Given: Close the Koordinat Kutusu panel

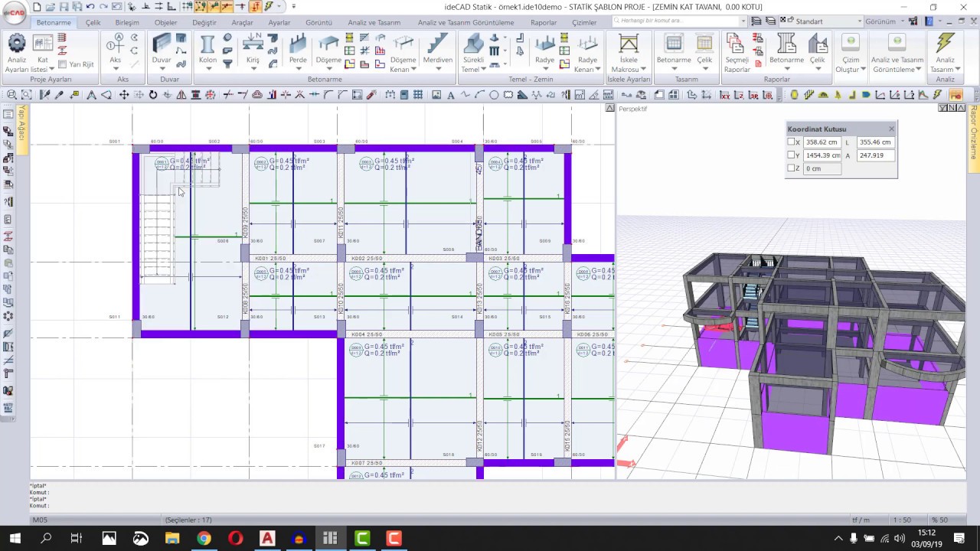Looking at the screenshot, I should (x=891, y=129).
